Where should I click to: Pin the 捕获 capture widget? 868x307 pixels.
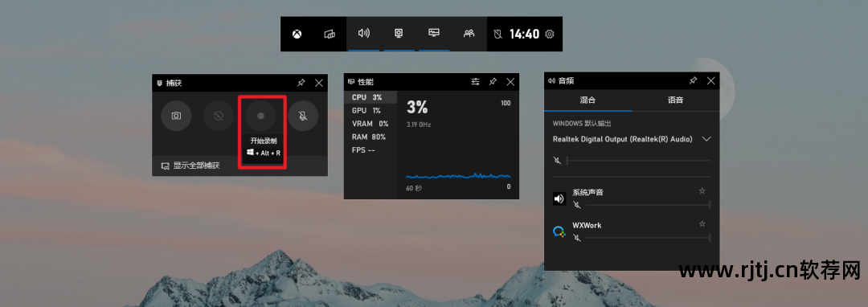click(301, 83)
